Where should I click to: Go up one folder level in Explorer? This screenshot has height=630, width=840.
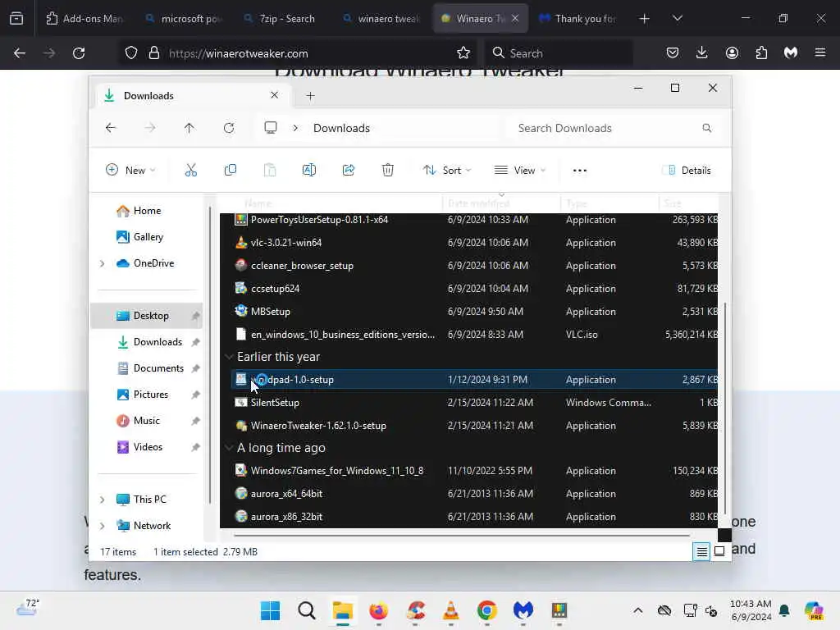point(189,128)
